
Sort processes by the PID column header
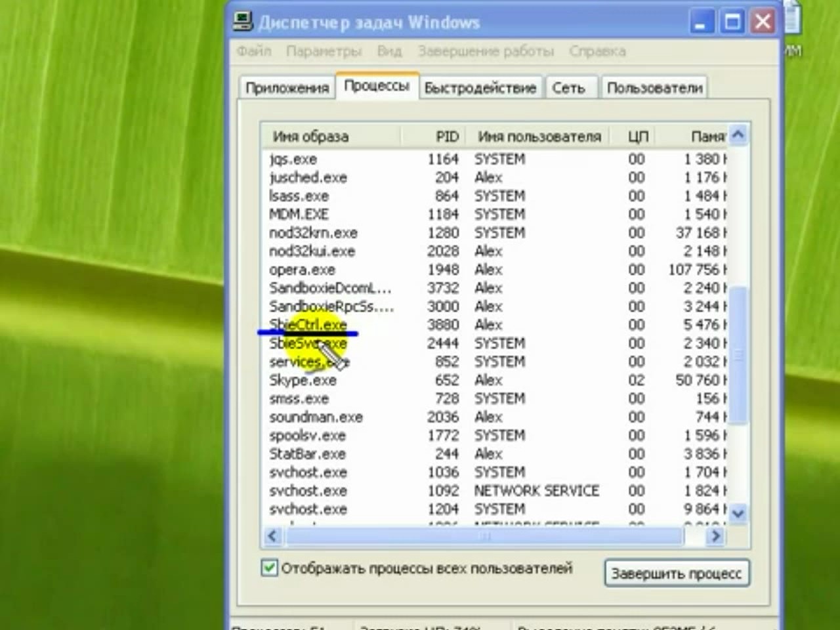coord(447,136)
